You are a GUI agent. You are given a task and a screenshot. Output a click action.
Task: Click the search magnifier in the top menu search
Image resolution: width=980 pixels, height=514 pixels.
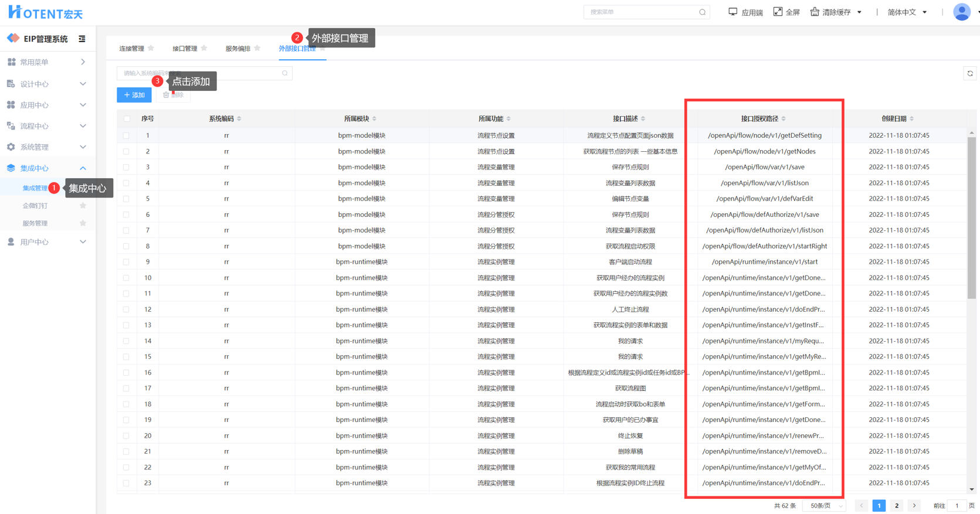(x=702, y=12)
